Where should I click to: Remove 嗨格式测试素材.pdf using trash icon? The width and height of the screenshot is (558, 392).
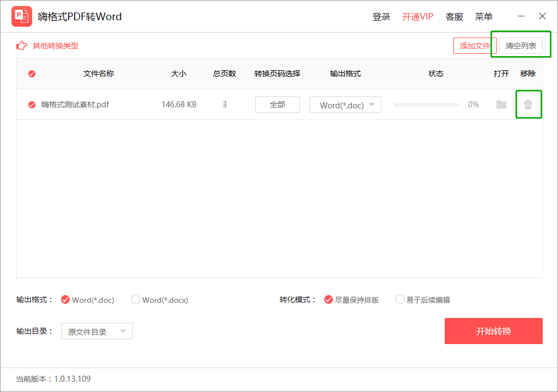coord(528,104)
